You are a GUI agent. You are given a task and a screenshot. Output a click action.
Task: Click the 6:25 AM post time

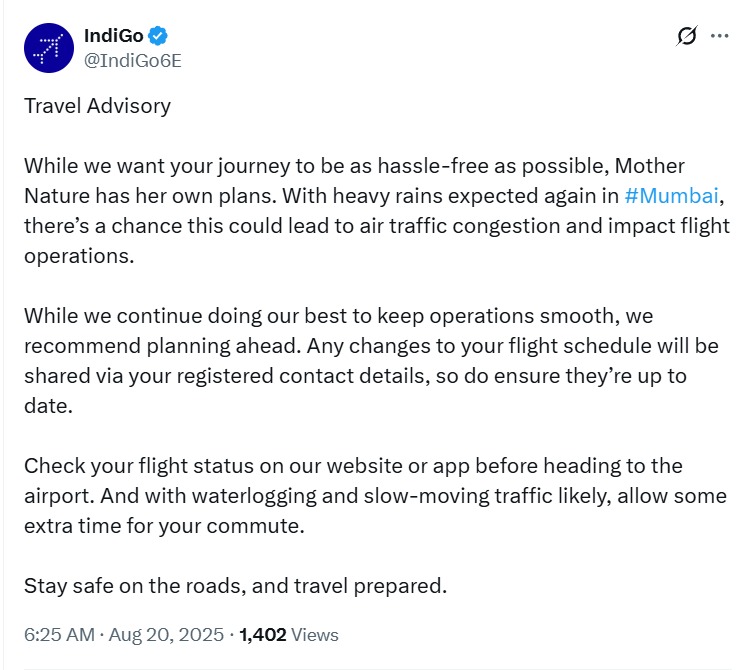(x=59, y=634)
